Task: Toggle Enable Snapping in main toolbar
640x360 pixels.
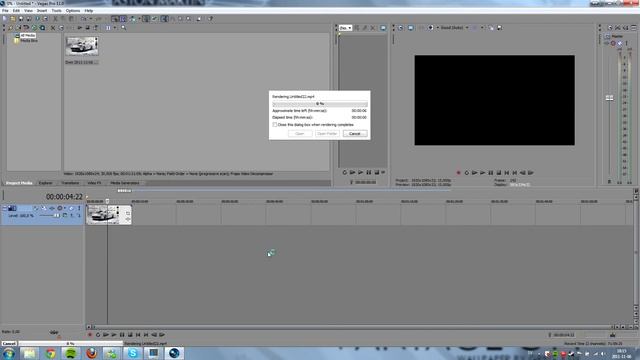Action: 115,19
